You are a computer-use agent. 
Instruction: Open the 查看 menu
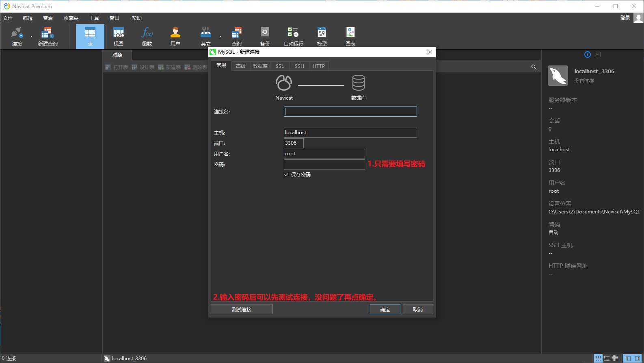coord(48,18)
